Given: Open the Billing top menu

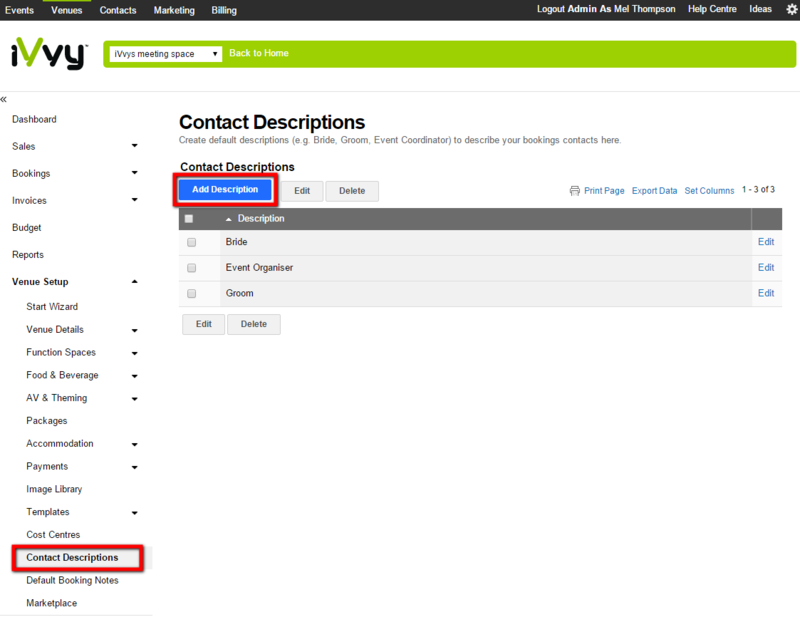Looking at the screenshot, I should coord(224,10).
